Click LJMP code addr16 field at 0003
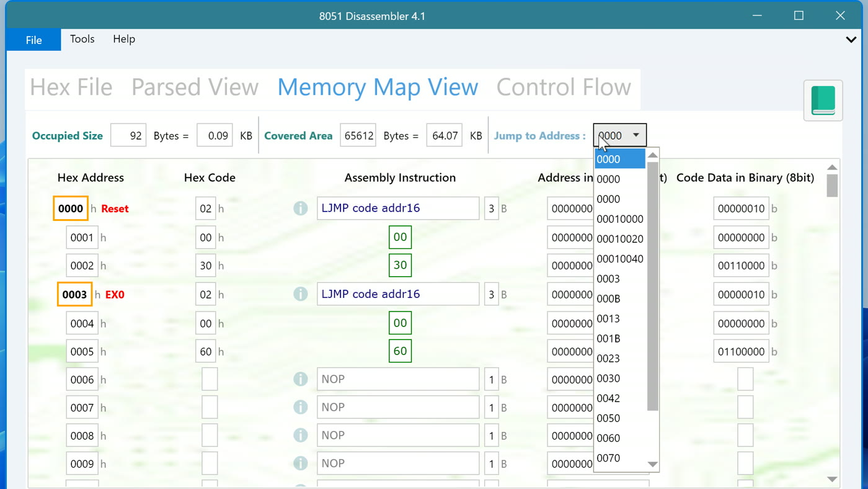The width and height of the screenshot is (868, 489). point(398,294)
